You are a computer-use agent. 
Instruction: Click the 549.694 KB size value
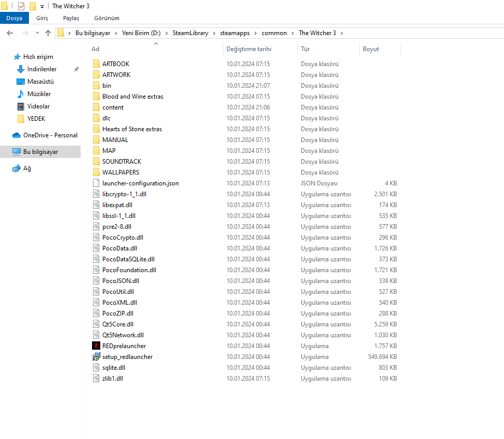point(382,357)
